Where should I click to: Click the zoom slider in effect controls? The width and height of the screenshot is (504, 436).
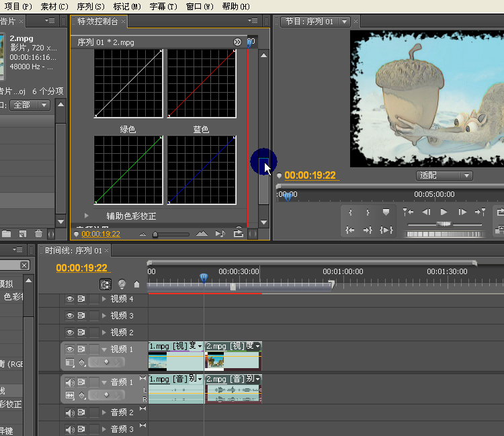[156, 234]
